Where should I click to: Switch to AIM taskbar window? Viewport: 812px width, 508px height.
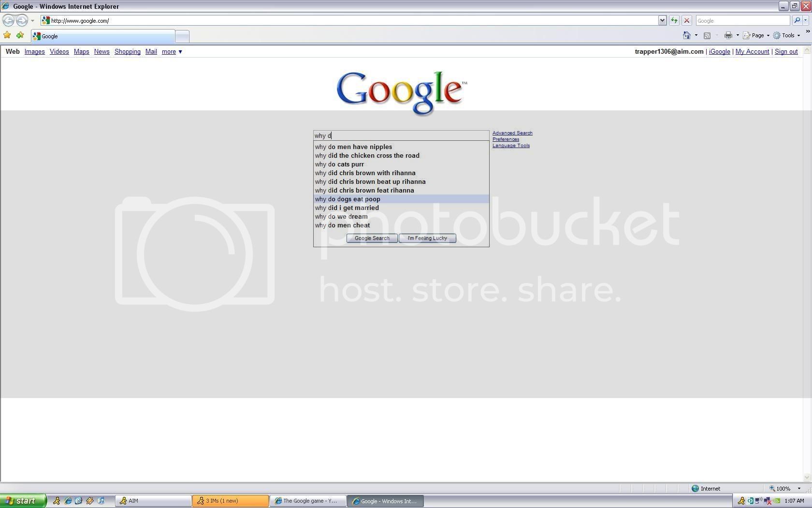[153, 501]
